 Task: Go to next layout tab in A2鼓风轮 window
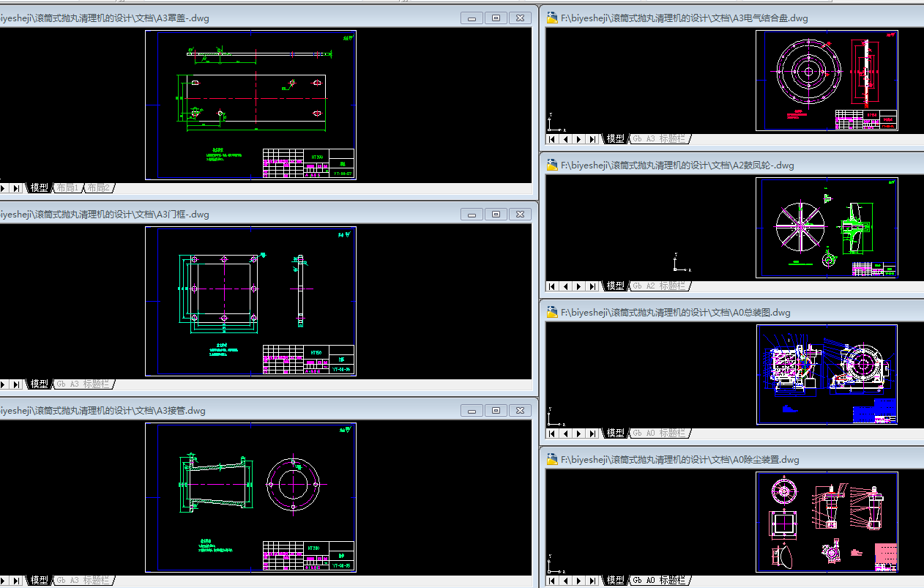(x=579, y=286)
